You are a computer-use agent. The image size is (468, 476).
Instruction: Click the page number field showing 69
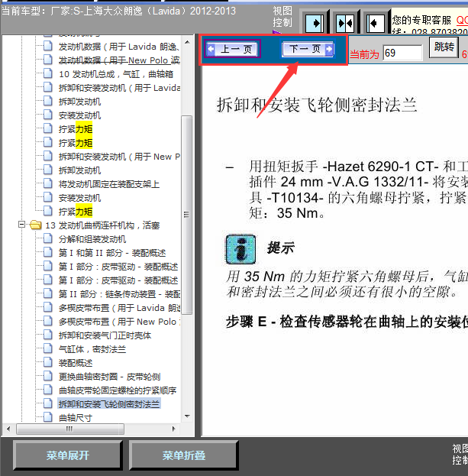tap(402, 53)
